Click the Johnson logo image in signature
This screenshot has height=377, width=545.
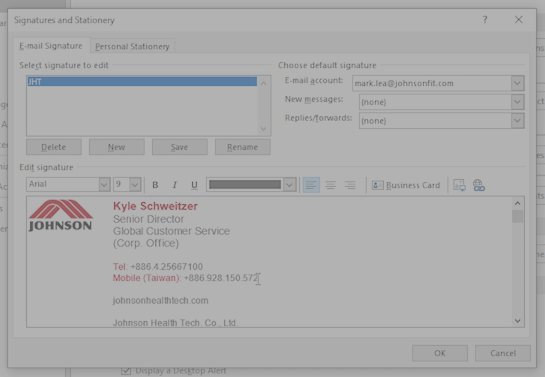click(60, 215)
